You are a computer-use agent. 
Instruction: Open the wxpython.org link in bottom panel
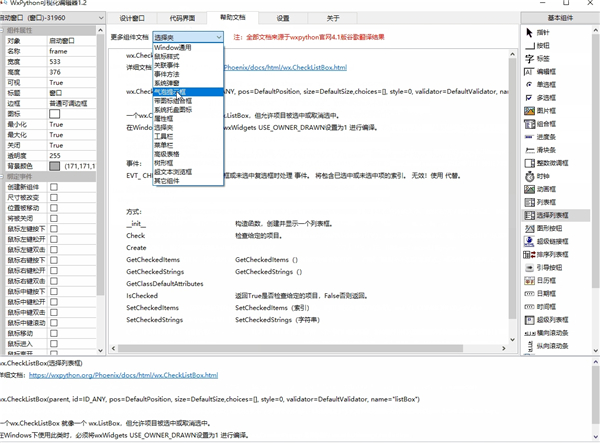tap(124, 375)
